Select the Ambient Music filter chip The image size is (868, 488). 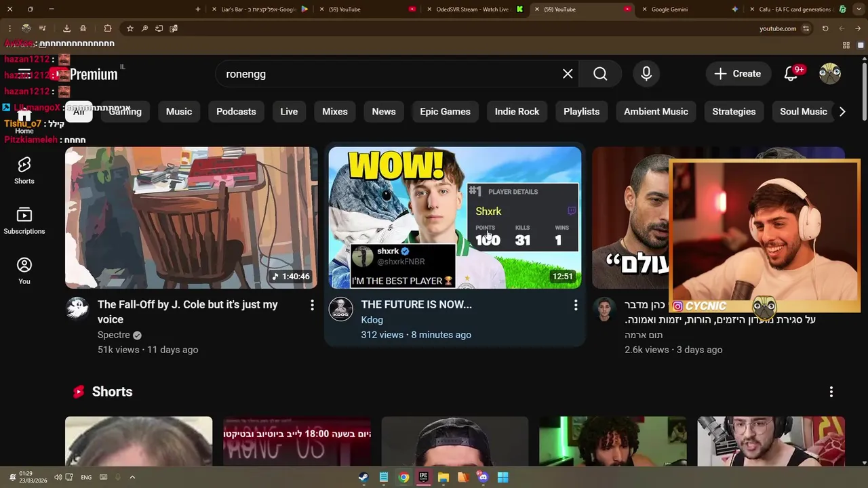[x=656, y=112]
